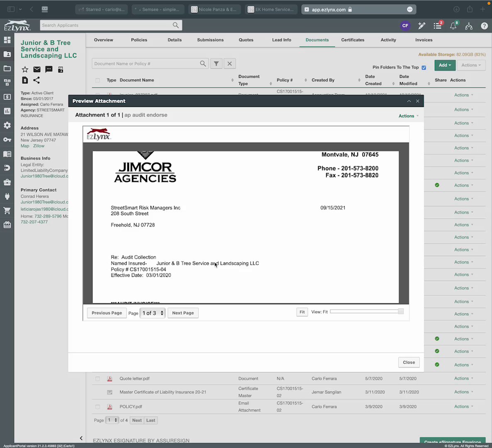Screen dimensions: 492x448
Task: Open the applicants contact-card sidebar icon
Action: pyautogui.click(x=7, y=54)
